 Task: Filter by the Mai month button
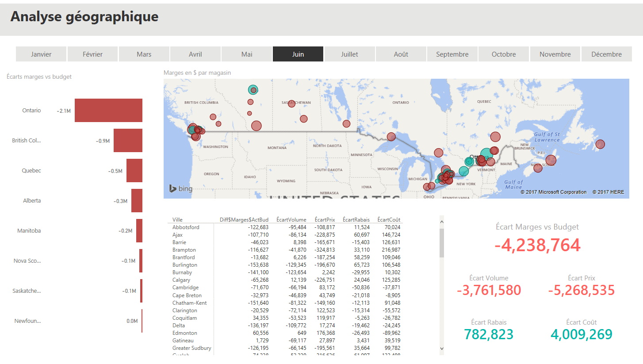247,54
